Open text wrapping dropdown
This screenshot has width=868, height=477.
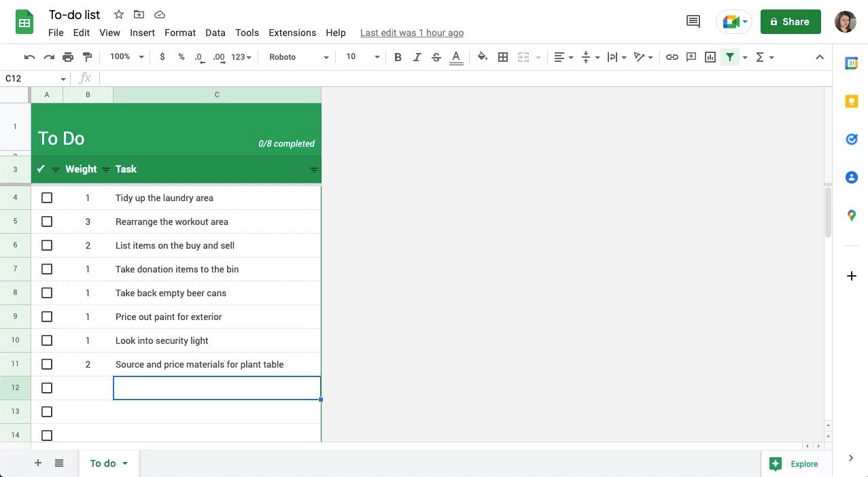coord(617,57)
